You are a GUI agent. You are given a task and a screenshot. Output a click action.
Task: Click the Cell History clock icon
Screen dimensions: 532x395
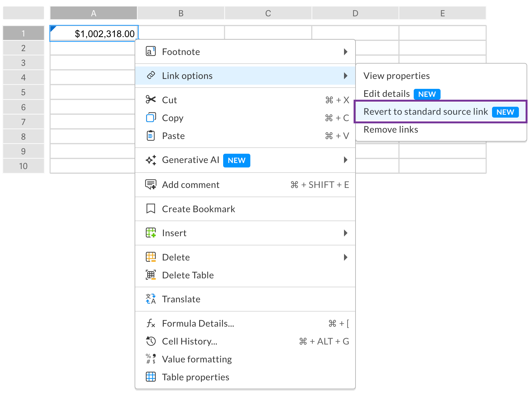tap(151, 341)
